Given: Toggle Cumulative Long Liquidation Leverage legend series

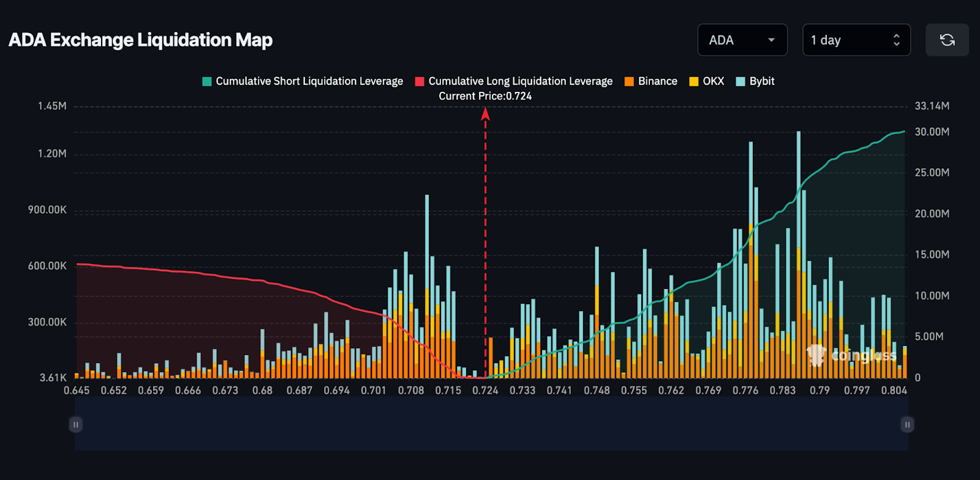Looking at the screenshot, I should point(514,81).
